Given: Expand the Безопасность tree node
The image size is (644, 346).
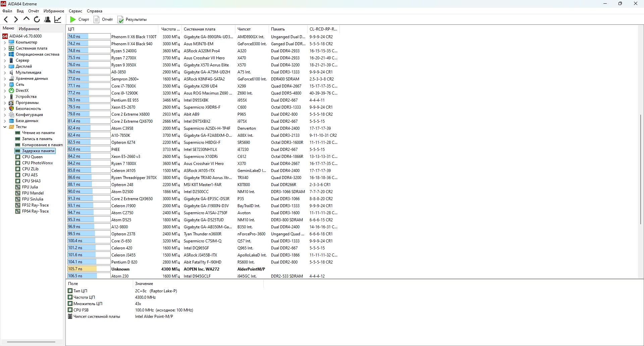Looking at the screenshot, I should click(5, 109).
